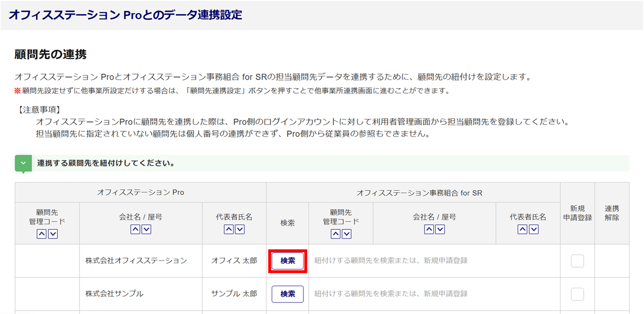Sort SR 会社名 / 屋号 ascending
Viewport: 644px width, 314px height.
429,229
